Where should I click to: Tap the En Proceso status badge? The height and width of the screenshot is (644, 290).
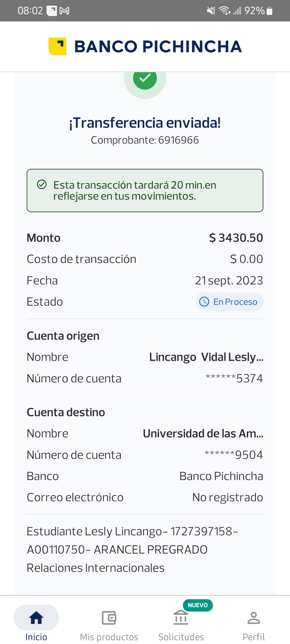click(x=229, y=302)
